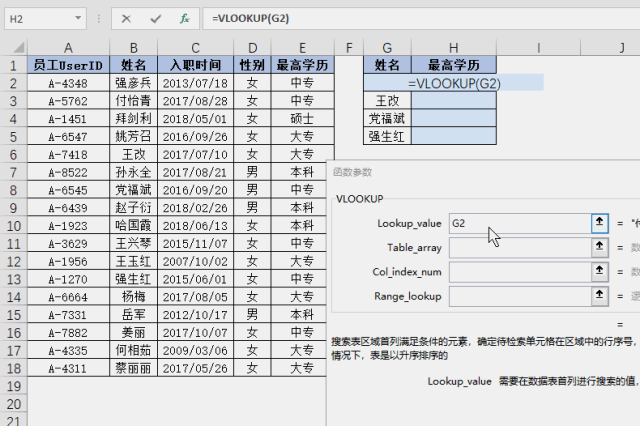Image resolution: width=640 pixels, height=426 pixels.
Task: Click date cell 2017/05/26
Action: pyautogui.click(x=196, y=368)
